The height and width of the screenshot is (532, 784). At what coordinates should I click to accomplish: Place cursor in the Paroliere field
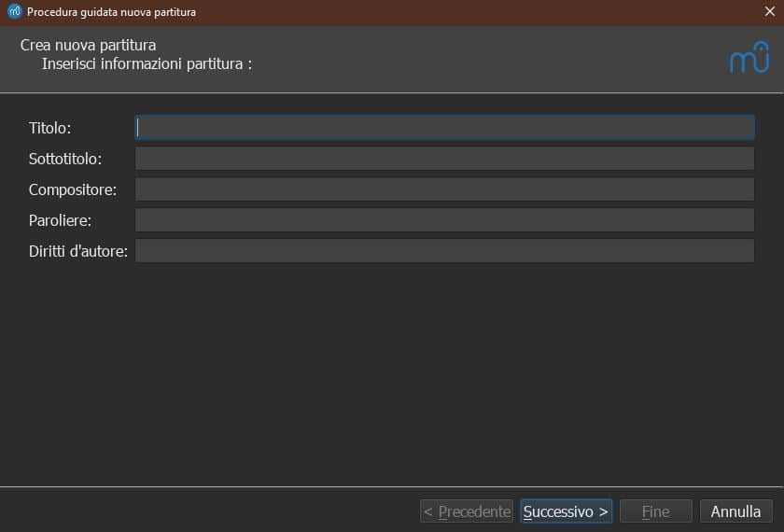coord(444,220)
